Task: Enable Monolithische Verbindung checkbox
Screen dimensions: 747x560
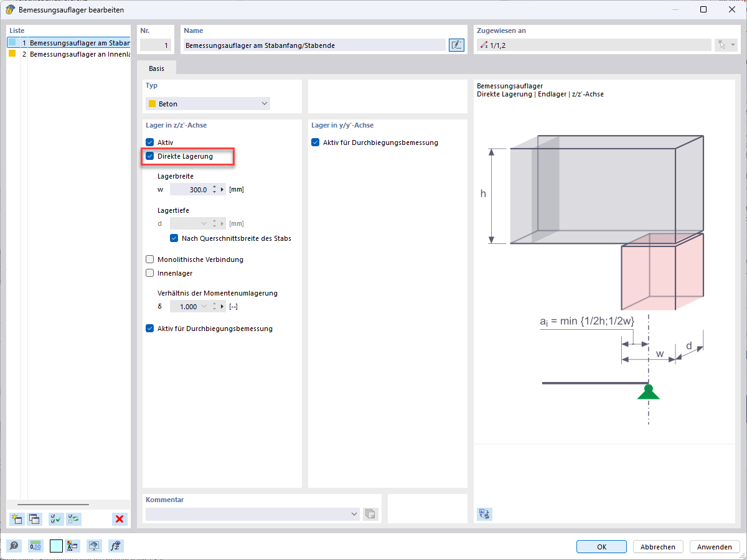Action: [149, 259]
